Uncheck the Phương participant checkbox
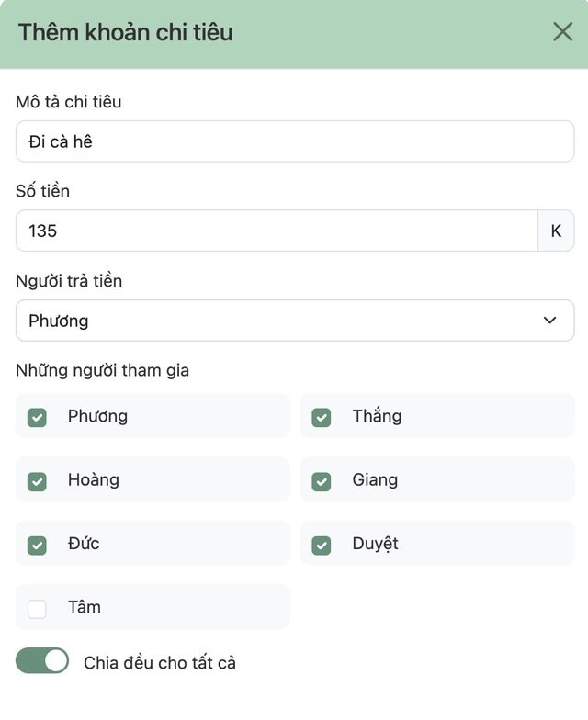The width and height of the screenshot is (588, 720). 37,417
